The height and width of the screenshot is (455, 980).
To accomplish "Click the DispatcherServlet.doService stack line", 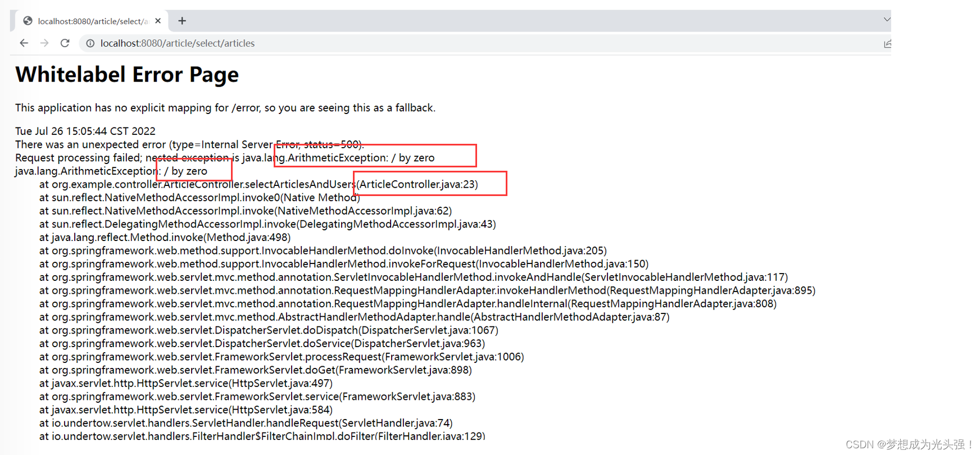I will (262, 343).
